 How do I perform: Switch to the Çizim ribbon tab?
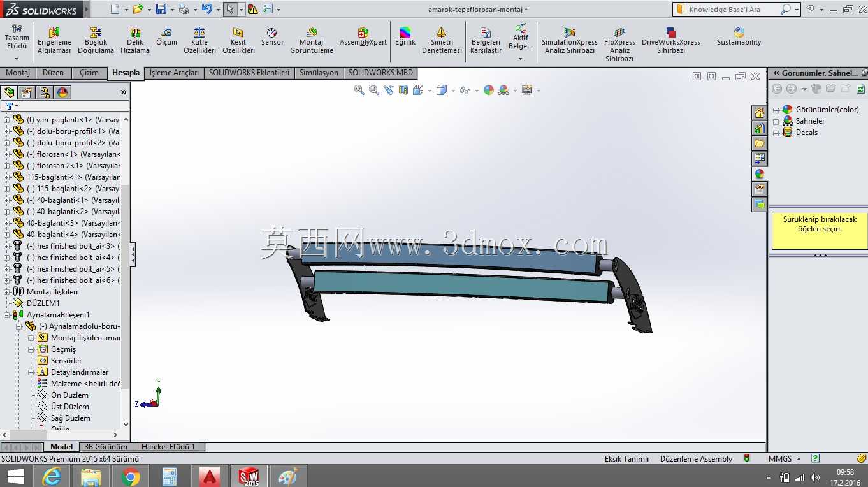pyautogui.click(x=89, y=73)
